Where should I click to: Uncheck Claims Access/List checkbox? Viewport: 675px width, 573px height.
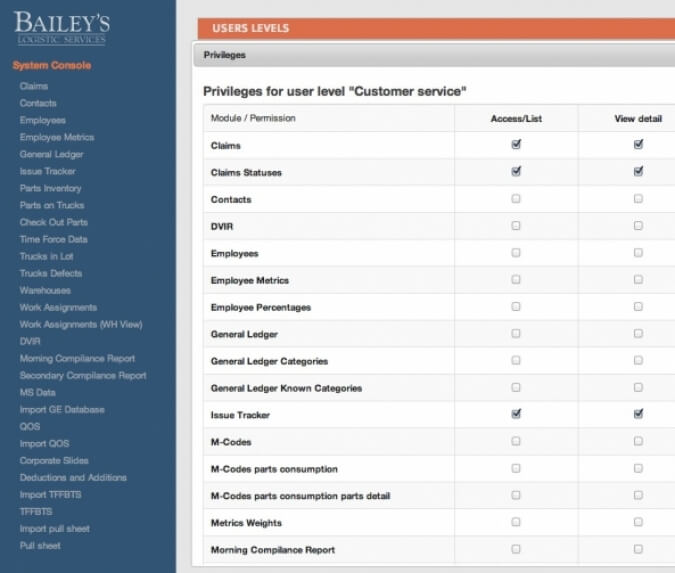point(516,144)
